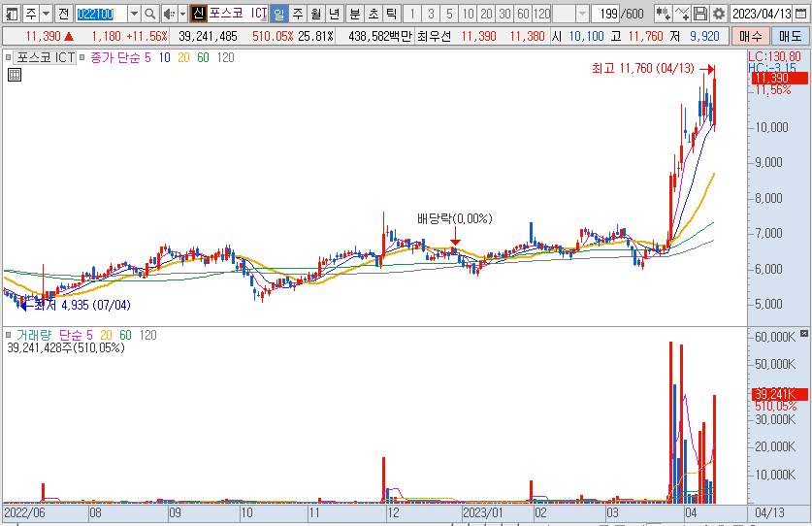The width and height of the screenshot is (812, 526).
Task: Edit the date field 2023/04/13
Action: coord(762,14)
